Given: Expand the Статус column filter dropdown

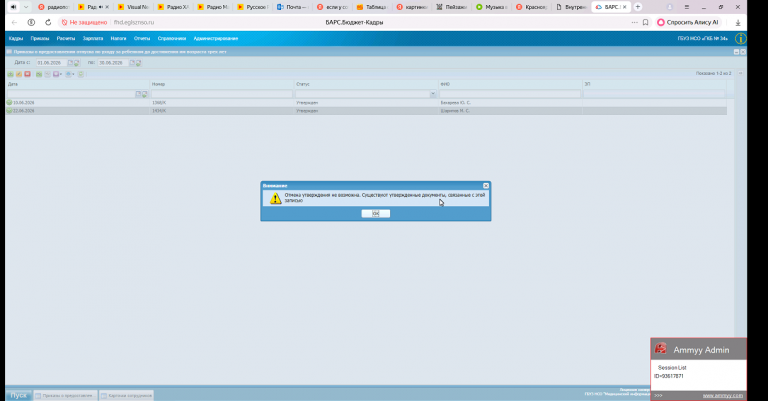Looking at the screenshot, I should (432, 94).
